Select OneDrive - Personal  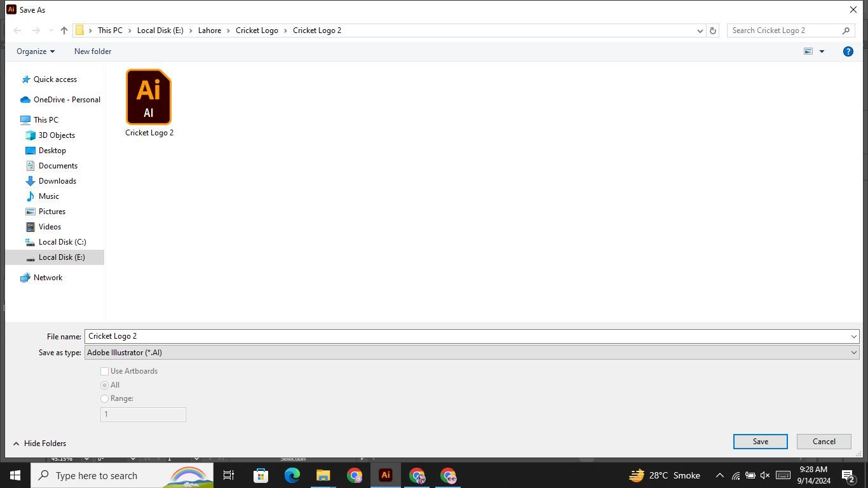67,100
